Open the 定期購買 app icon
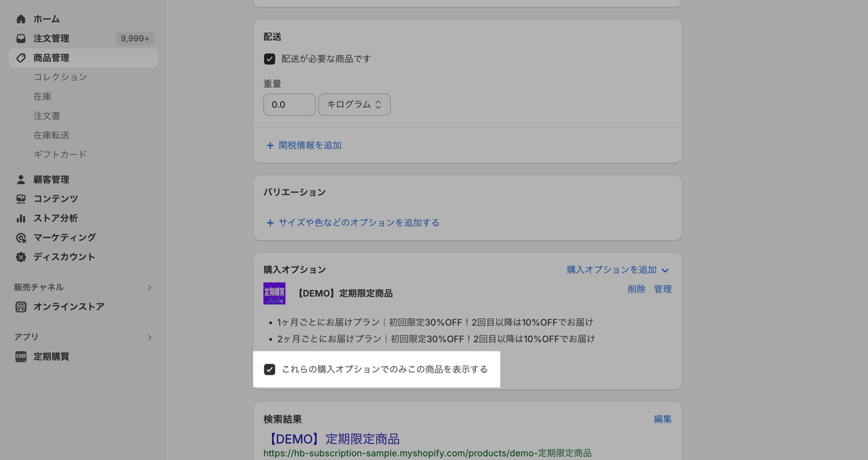Viewport: 868px width, 460px height. (21, 357)
